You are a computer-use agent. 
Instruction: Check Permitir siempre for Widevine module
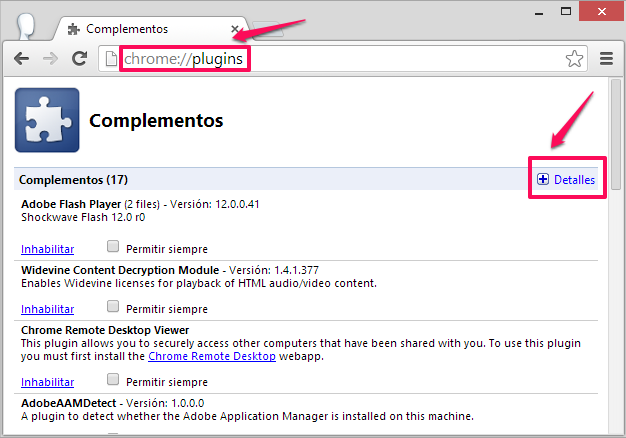[113, 306]
